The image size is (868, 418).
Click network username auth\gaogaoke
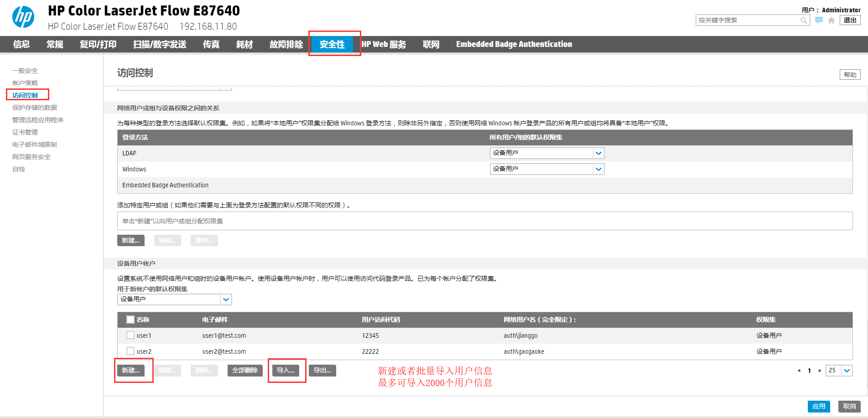(524, 351)
